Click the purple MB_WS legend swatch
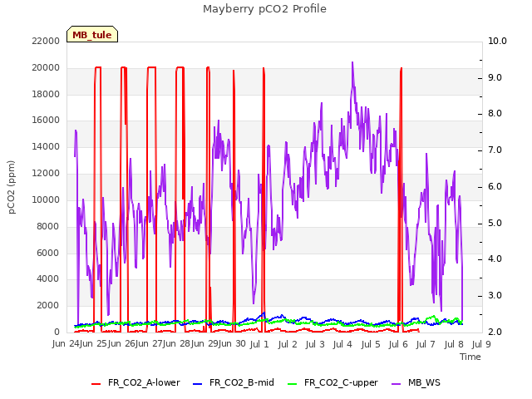The width and height of the screenshot is (532, 399). (396, 383)
